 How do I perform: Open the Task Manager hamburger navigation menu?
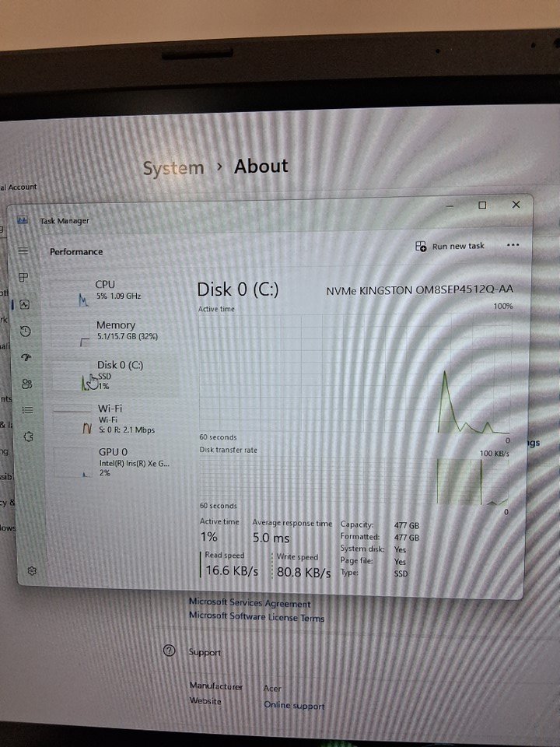23,251
